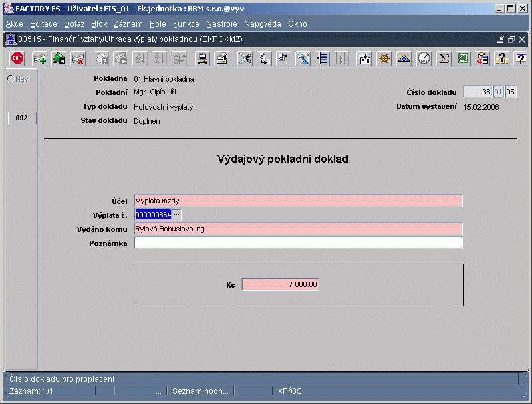Click the green tree duplicate record icon
532x404 pixels.
coord(59,58)
